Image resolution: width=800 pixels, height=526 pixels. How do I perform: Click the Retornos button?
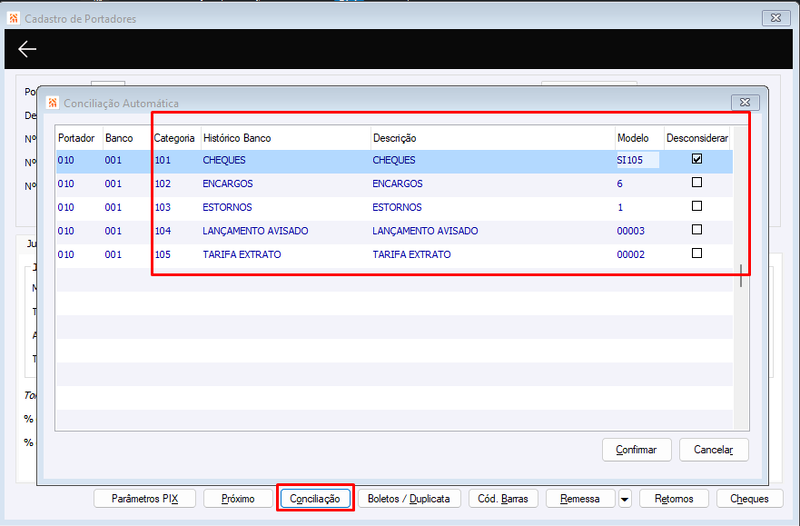(x=674, y=498)
